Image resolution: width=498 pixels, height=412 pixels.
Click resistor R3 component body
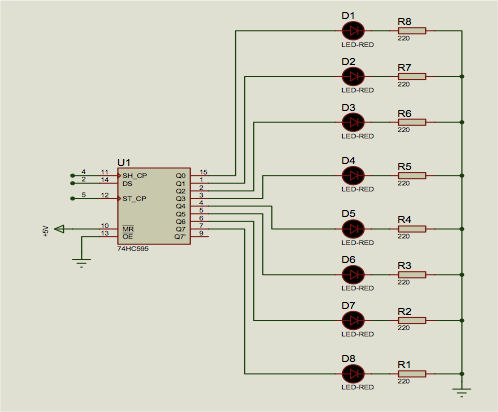pos(412,275)
